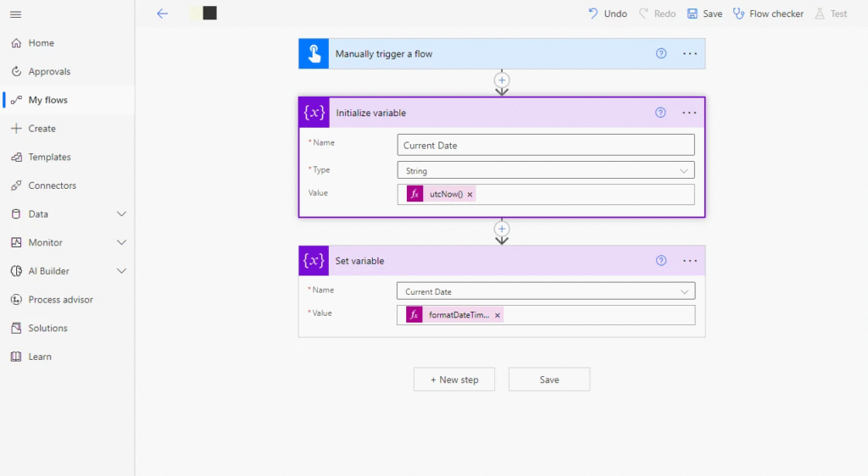Screen dimensions: 868x476
Task: Click Undo in the top toolbar
Action: coord(608,14)
